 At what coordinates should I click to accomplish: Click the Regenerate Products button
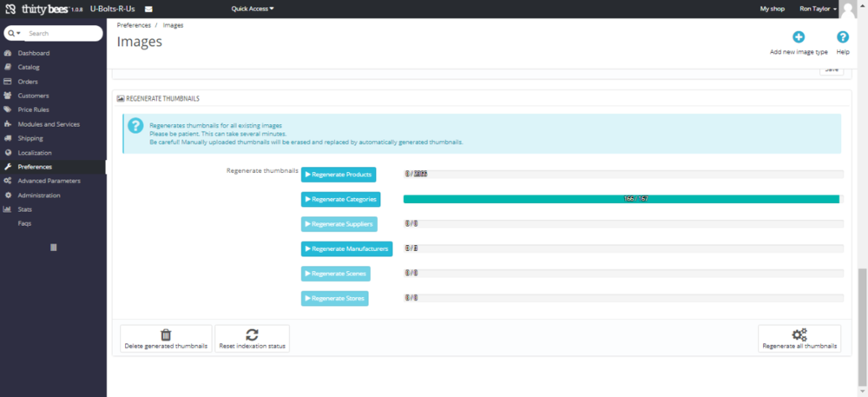tap(339, 175)
